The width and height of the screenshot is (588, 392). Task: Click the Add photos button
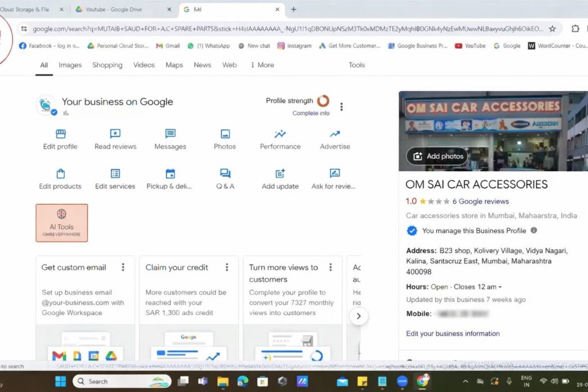(x=437, y=156)
